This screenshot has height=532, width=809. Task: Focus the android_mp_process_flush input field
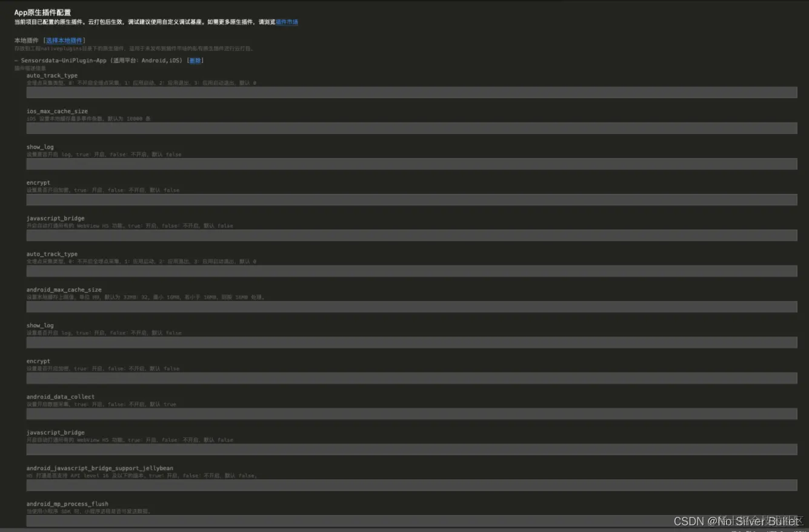[411, 521]
